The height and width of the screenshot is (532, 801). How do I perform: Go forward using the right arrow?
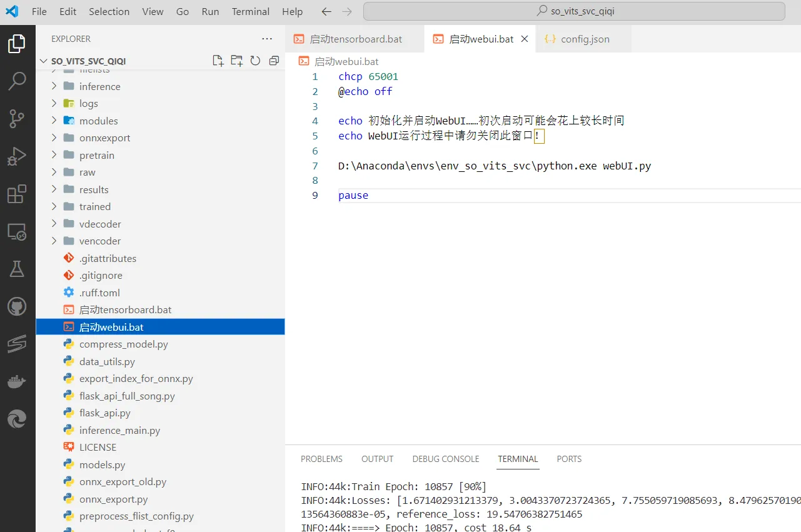click(347, 11)
